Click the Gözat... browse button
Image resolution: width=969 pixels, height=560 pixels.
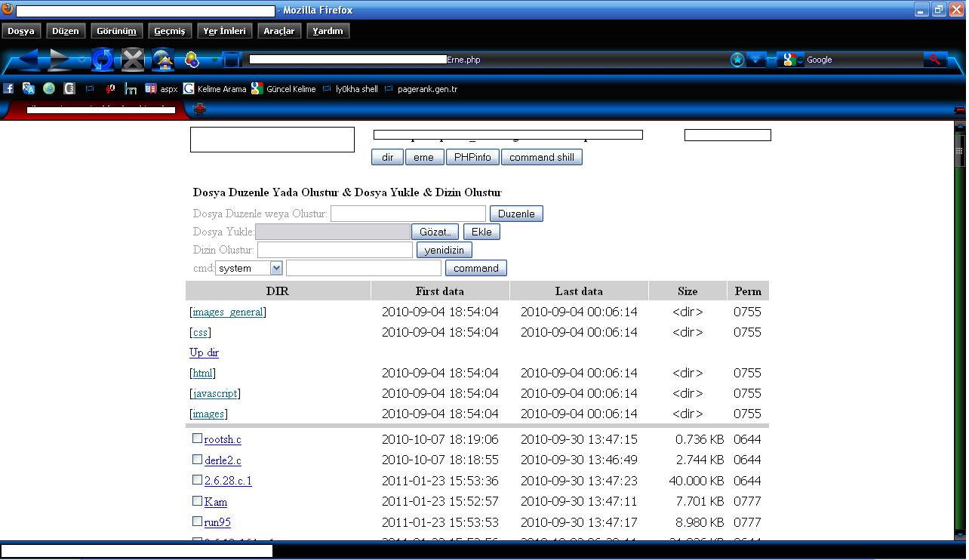[x=435, y=232]
